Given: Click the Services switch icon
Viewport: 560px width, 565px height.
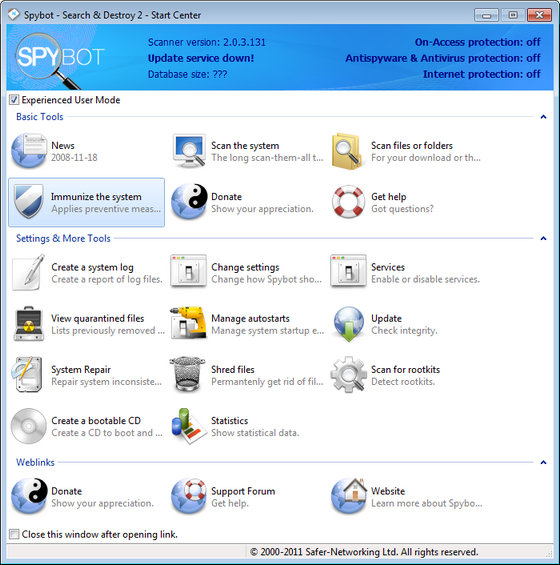Looking at the screenshot, I should 348,271.
